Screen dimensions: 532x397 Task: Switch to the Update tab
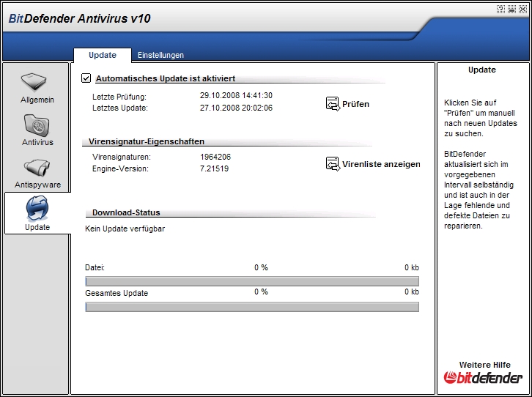tap(103, 55)
